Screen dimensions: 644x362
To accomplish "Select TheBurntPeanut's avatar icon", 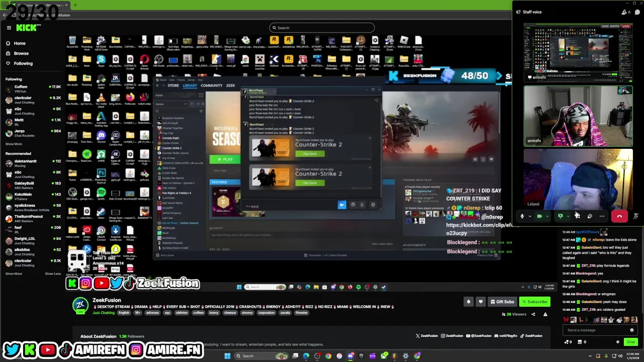I will [9, 219].
